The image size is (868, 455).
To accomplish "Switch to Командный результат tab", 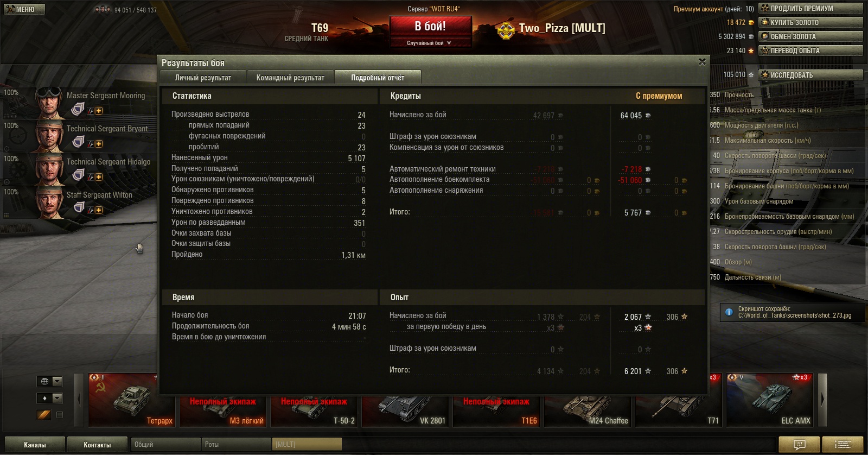I will [x=290, y=78].
